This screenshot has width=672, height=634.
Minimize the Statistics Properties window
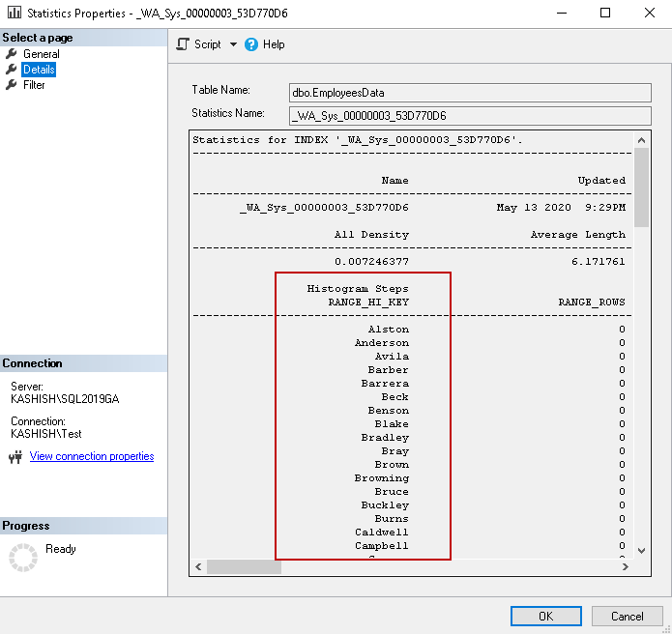tap(562, 13)
